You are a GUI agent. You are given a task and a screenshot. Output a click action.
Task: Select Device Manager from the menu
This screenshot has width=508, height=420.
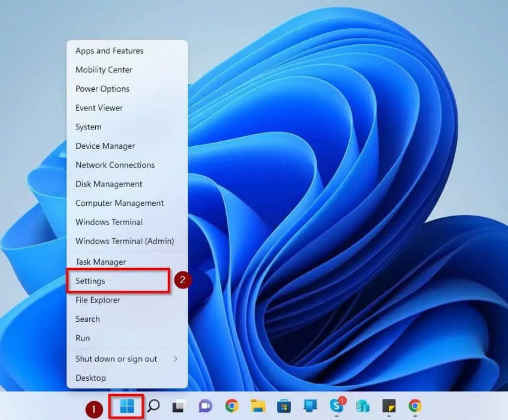(x=105, y=146)
